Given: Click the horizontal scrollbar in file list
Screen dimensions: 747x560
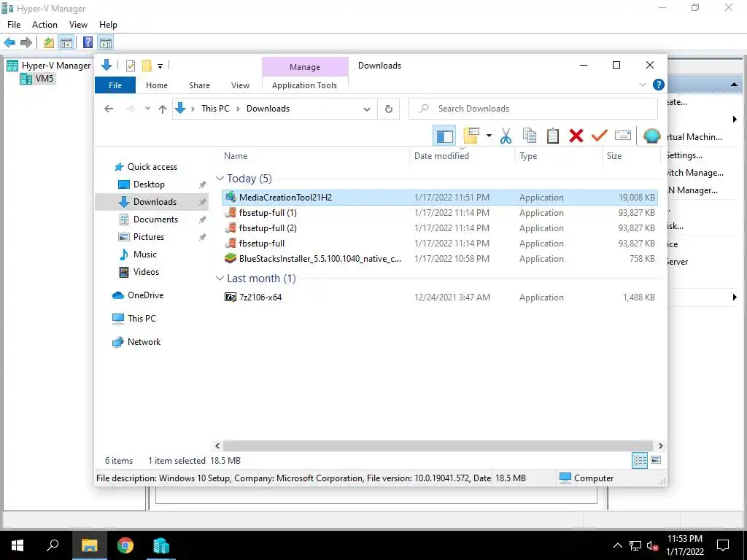Looking at the screenshot, I should click(438, 446).
